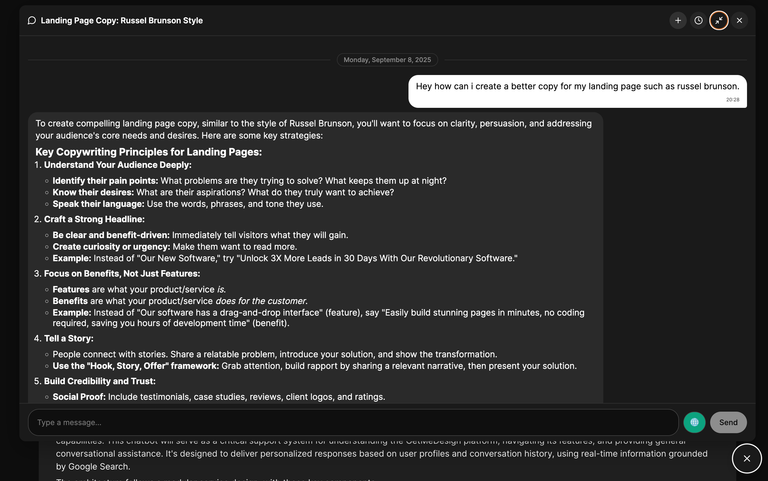Screen dimensions: 768x481
Task: Click the 'Tell a Story:' list item
Action: (69, 338)
